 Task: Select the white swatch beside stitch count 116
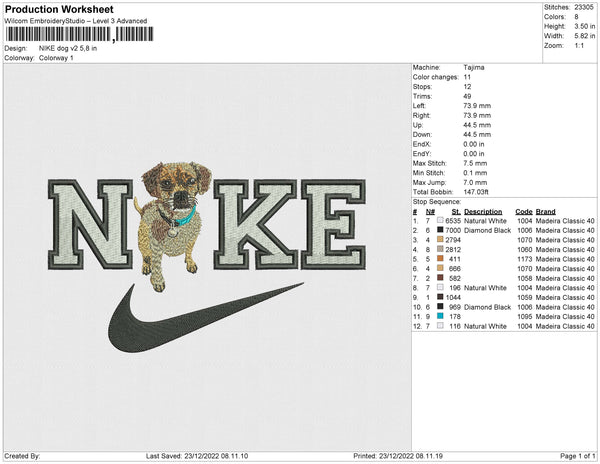click(440, 326)
